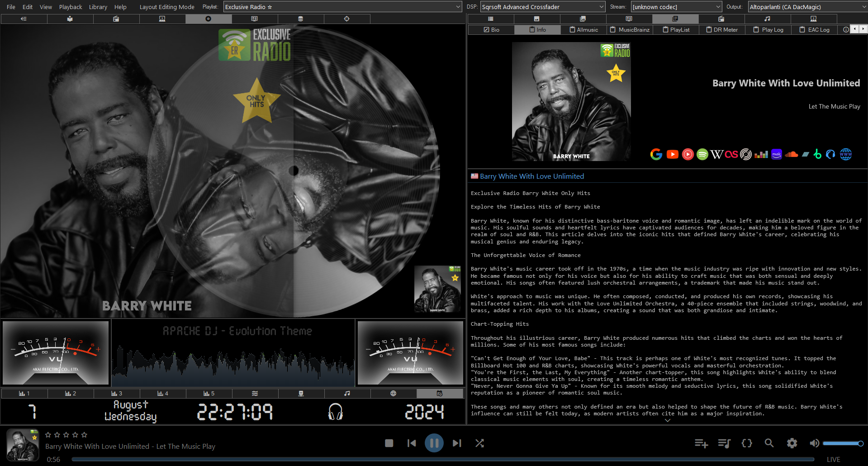This screenshot has height=466, width=868.
Task: Open the Wikipedia W icon
Action: click(x=717, y=154)
